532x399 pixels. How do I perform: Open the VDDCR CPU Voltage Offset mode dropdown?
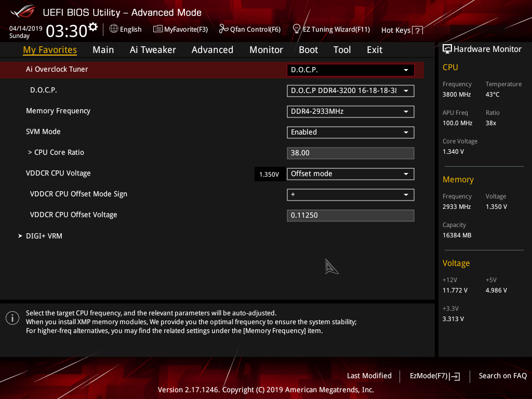click(x=351, y=174)
